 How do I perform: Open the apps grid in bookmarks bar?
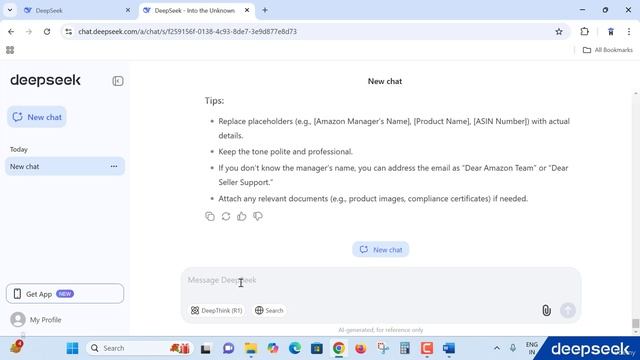pyautogui.click(x=10, y=50)
